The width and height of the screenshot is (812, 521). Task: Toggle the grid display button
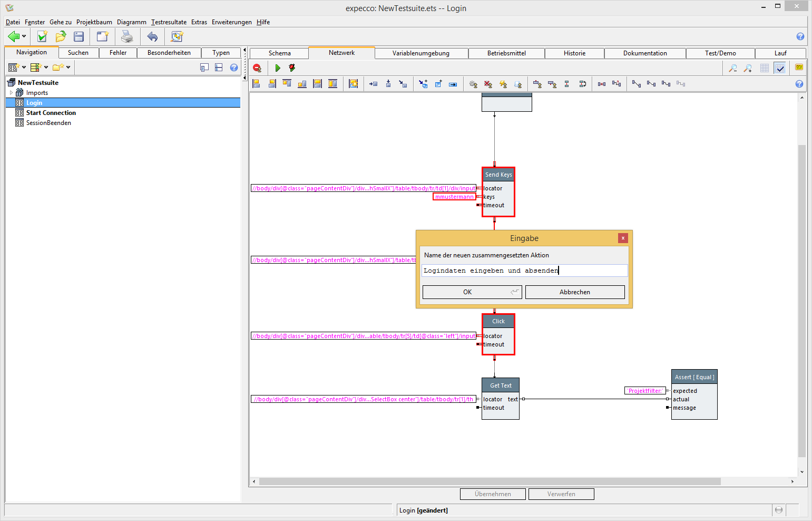tap(765, 68)
